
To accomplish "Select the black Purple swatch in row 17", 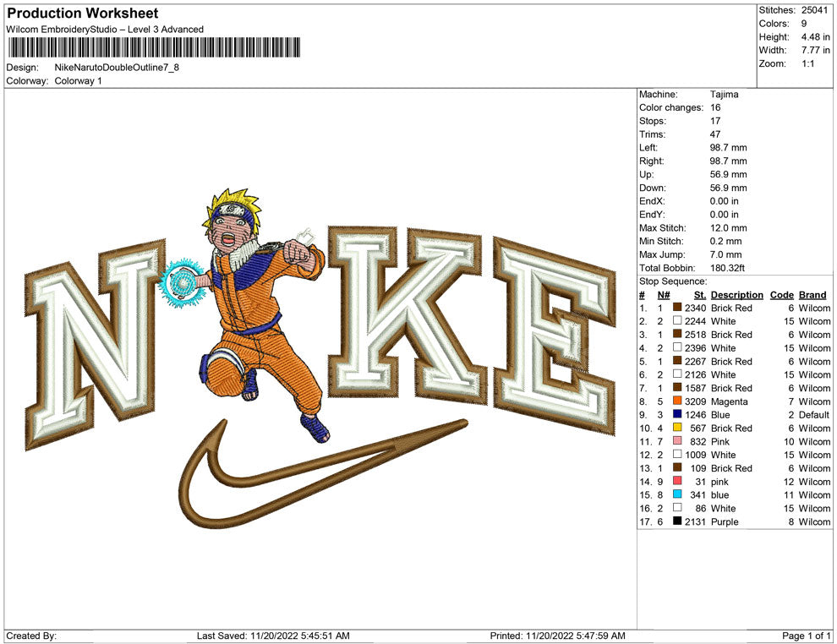I will 677,521.
